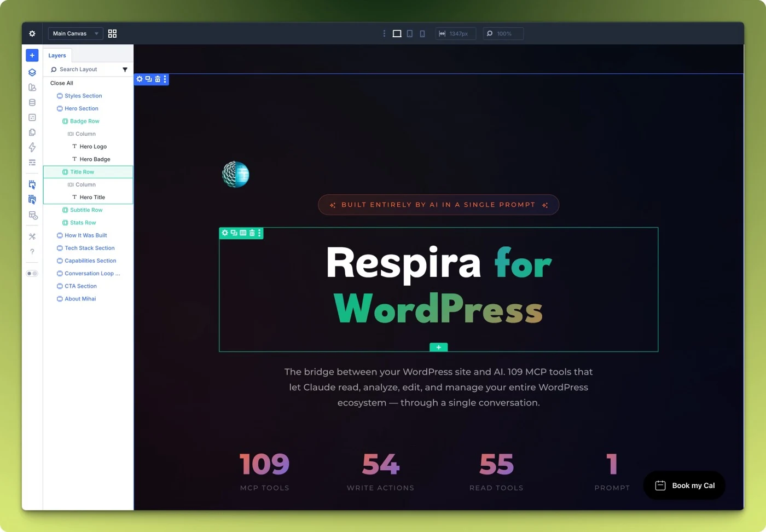Screen dimensions: 766x532
Task: Switch to mobile phone preview mode
Action: click(422, 33)
